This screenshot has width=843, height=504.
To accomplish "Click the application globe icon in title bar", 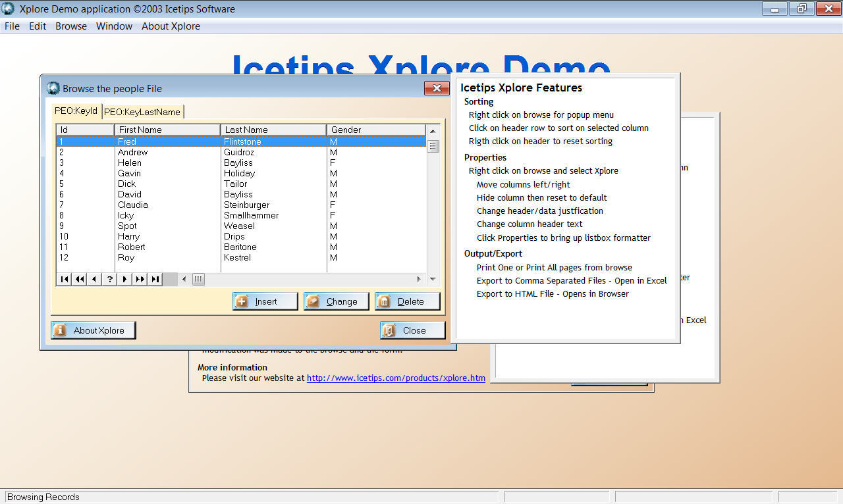I will click(9, 9).
